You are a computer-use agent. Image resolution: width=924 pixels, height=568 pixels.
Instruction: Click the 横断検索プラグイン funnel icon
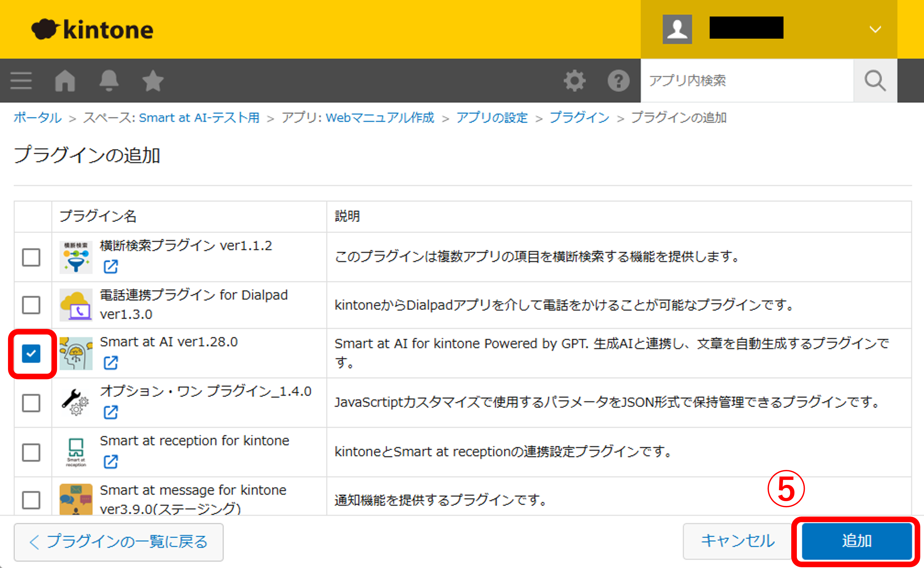76,257
